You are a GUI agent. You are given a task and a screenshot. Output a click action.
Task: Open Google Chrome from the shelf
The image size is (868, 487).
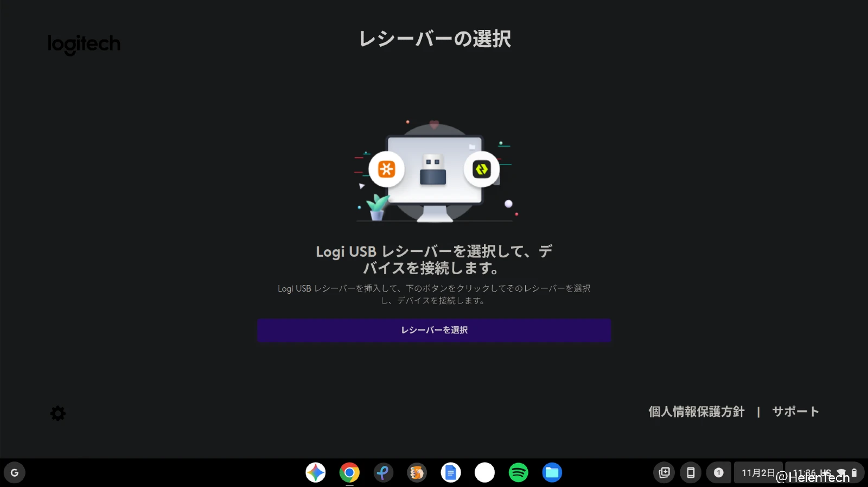click(x=349, y=472)
